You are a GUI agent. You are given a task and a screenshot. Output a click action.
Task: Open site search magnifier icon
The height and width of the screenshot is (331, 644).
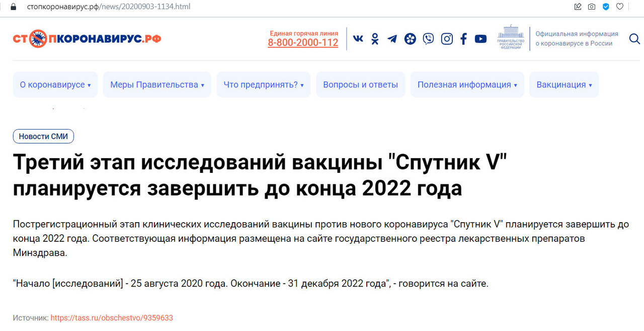click(634, 39)
